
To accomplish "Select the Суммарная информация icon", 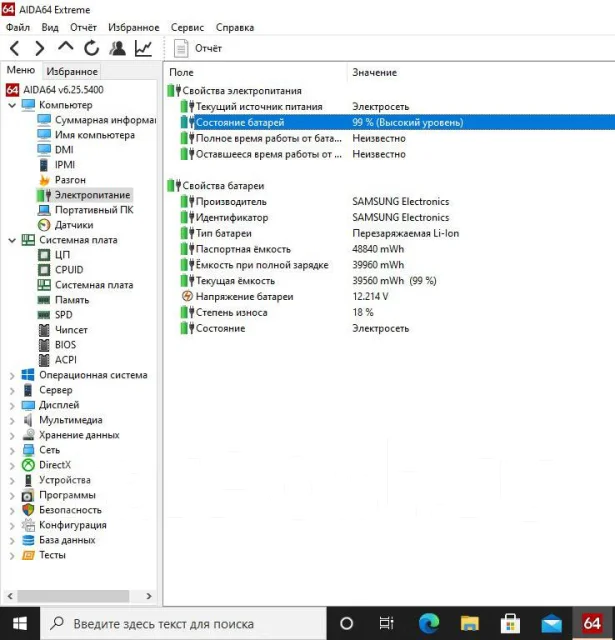I will coord(44,120).
